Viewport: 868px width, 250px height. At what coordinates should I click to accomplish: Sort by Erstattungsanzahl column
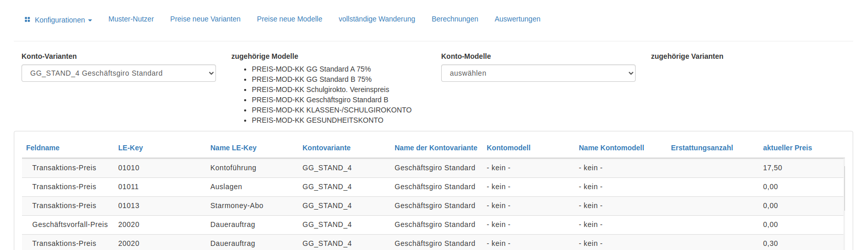point(702,148)
